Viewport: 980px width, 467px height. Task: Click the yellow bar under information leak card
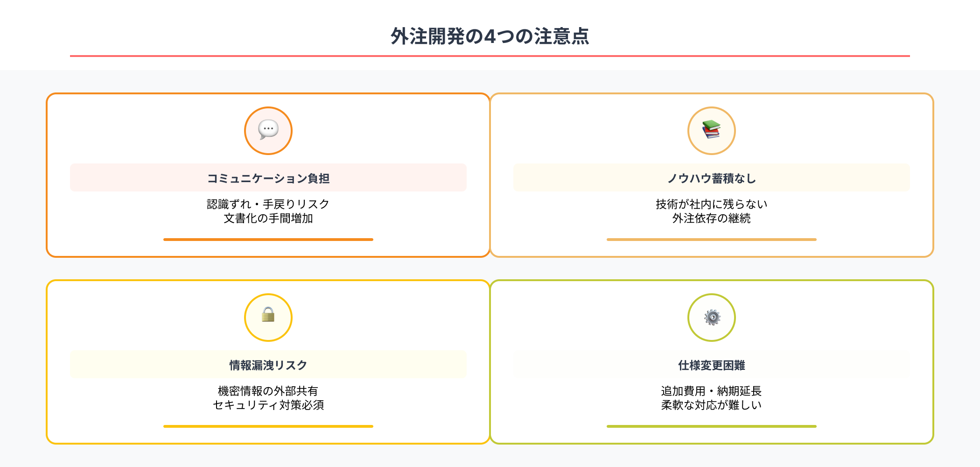click(268, 426)
